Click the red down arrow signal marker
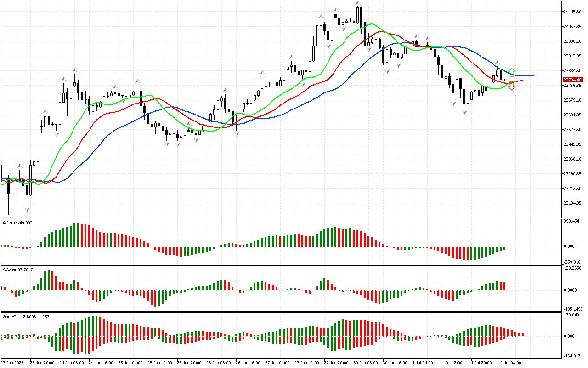Viewport: 588px width, 368px height. (x=511, y=86)
